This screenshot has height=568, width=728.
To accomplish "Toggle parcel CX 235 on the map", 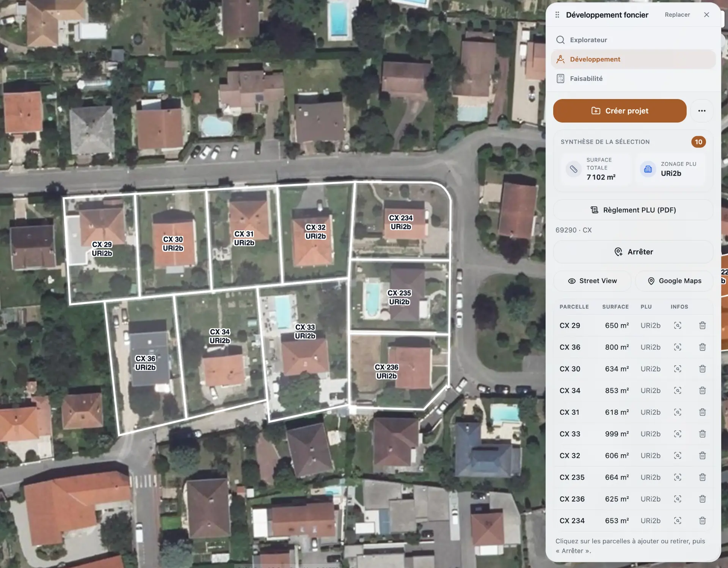I will (x=399, y=297).
